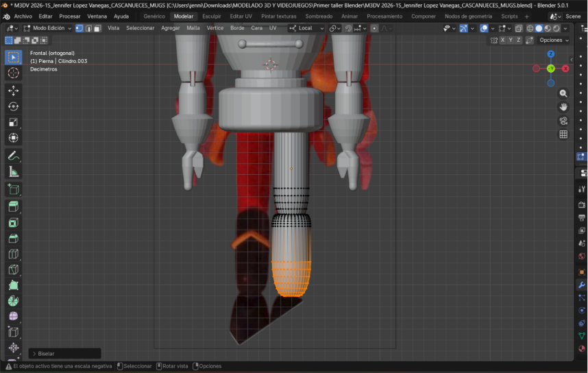Choose the Measure tool
The width and height of the screenshot is (588, 373).
(13, 171)
